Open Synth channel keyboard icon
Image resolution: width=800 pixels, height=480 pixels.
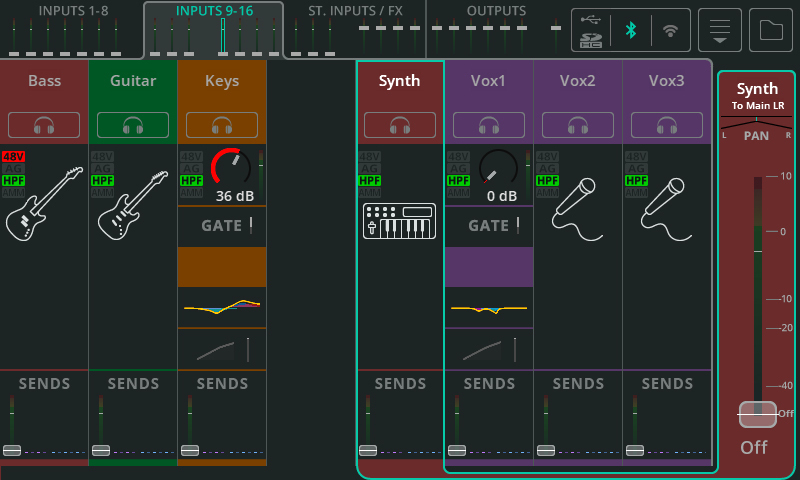coord(399,221)
